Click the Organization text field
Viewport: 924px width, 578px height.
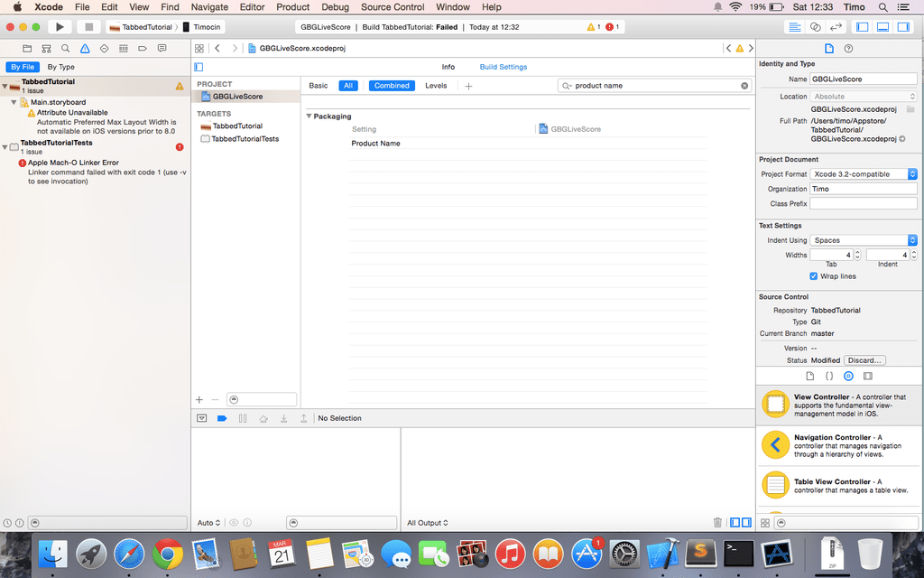pyautogui.click(x=864, y=189)
